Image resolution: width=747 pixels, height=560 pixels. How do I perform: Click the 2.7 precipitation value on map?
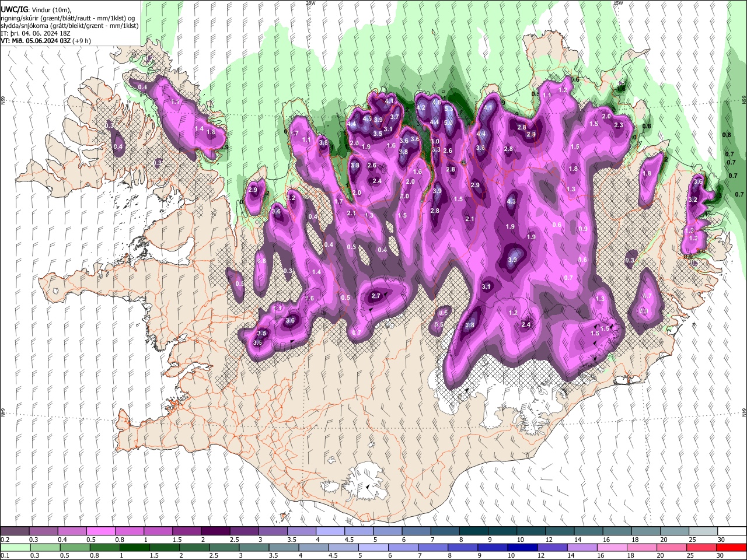(376, 296)
